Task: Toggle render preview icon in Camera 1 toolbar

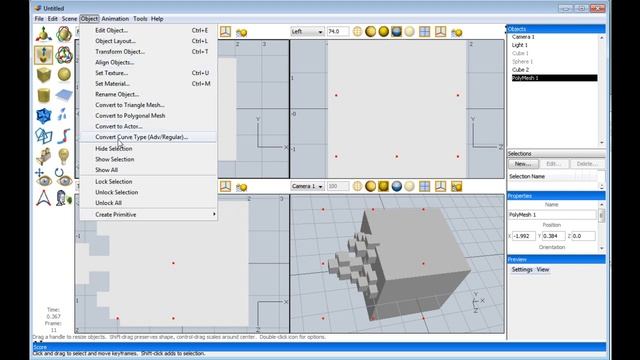Action: pyautogui.click(x=457, y=187)
